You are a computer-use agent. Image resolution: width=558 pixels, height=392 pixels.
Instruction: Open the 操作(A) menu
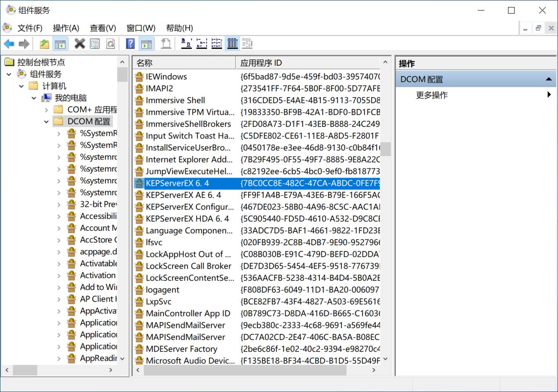67,28
